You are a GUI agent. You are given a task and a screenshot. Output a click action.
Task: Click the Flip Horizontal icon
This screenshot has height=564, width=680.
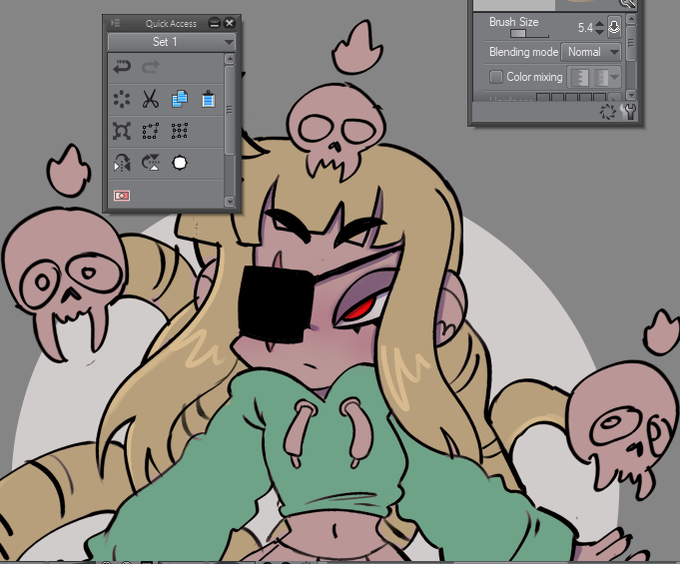click(x=122, y=163)
